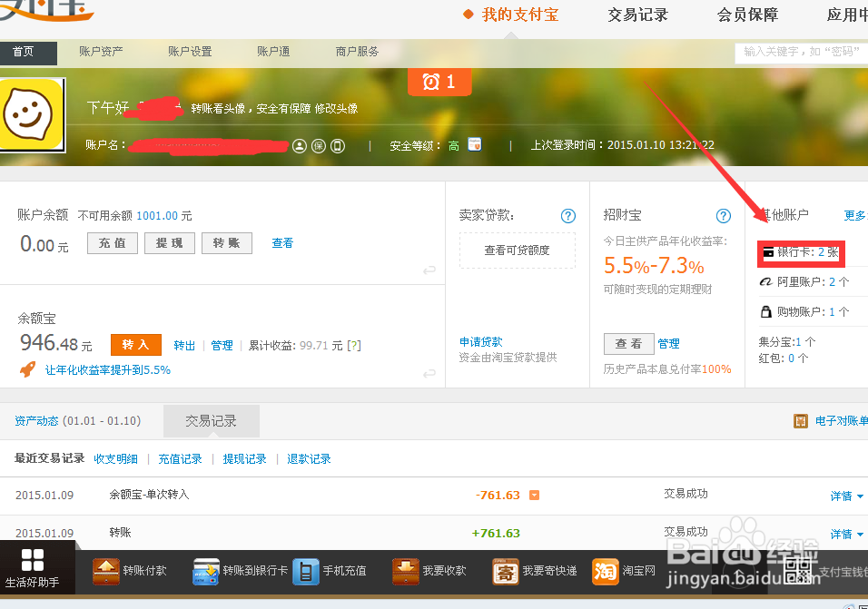Click the Ali account icon

click(x=766, y=282)
